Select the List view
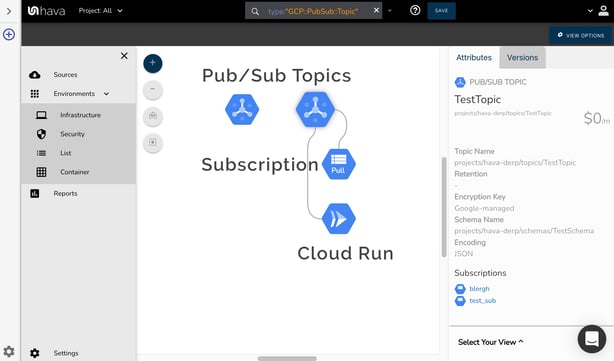 point(66,153)
